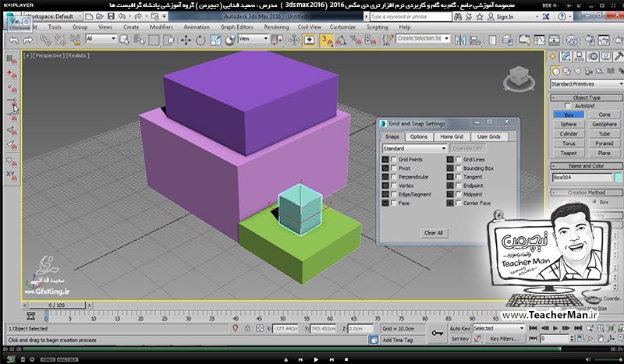
Task: Enable the Vertex snap checkbox
Action: [x=394, y=186]
